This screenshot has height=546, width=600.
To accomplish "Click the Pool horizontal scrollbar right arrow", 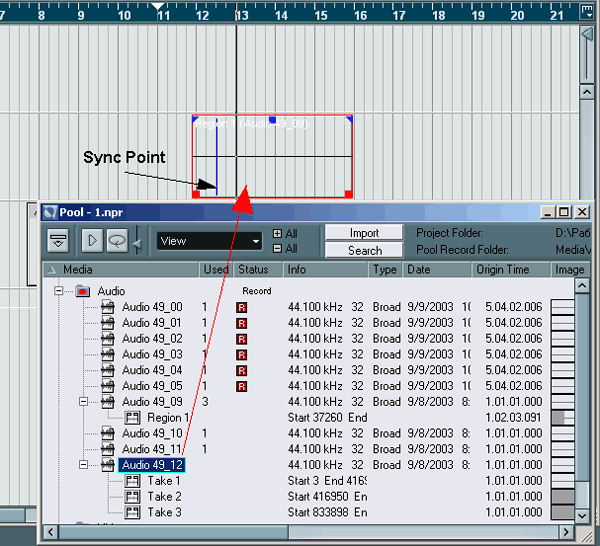I will click(566, 532).
